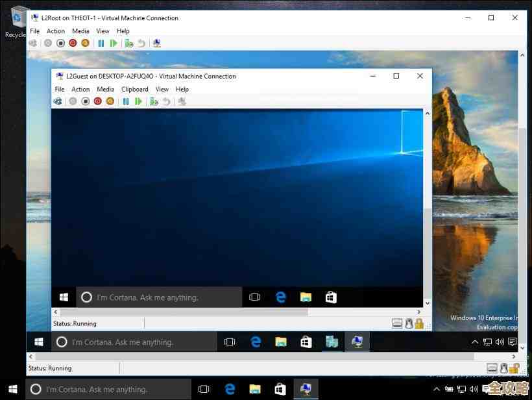Click red Shut Down icon in L2Root toolbar

73,44
